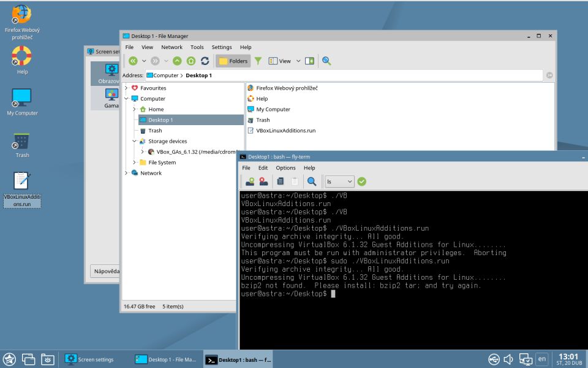Expand Network tree node
The width and height of the screenshot is (588, 368).
coord(126,173)
